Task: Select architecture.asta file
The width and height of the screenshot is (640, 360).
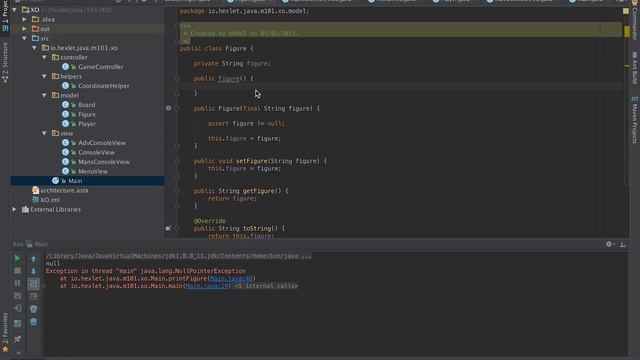Action: click(64, 191)
